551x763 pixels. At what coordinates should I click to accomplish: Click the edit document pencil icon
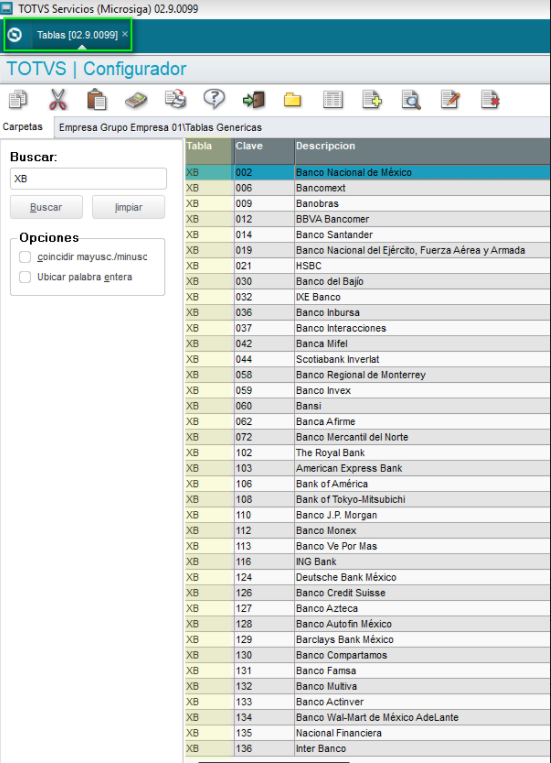[x=450, y=99]
